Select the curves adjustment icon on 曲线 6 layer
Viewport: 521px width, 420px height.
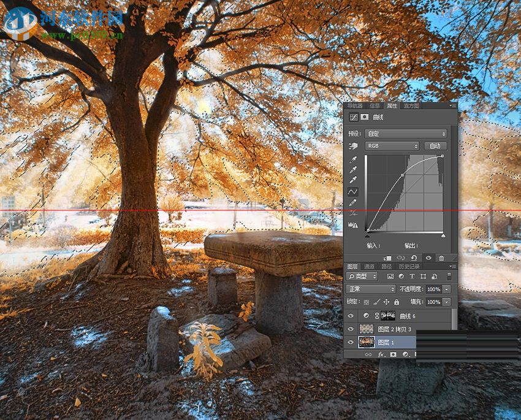(366, 316)
